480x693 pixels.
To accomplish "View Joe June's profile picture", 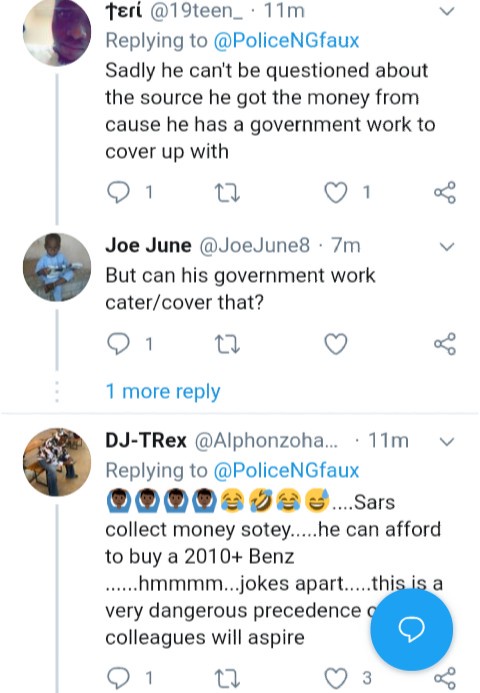I will pos(57,267).
